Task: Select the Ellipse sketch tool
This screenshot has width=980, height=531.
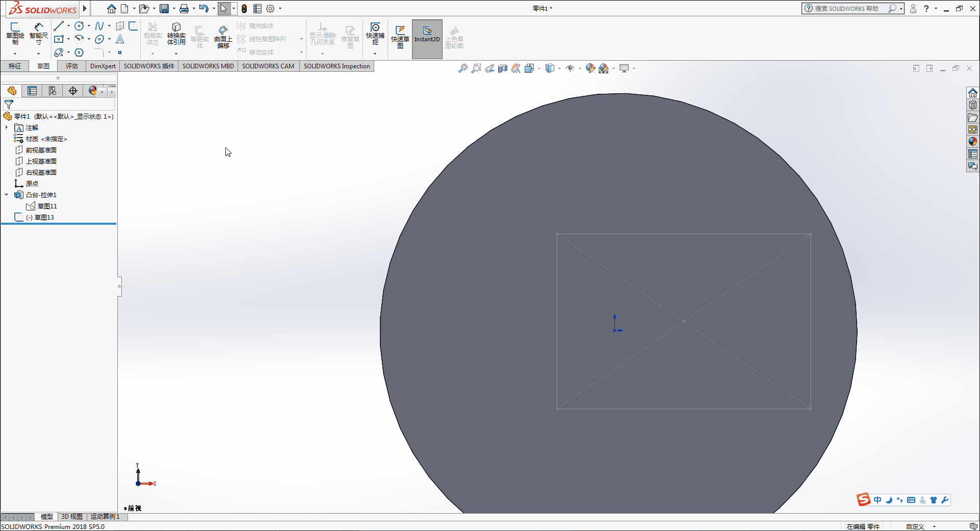Action: [99, 39]
